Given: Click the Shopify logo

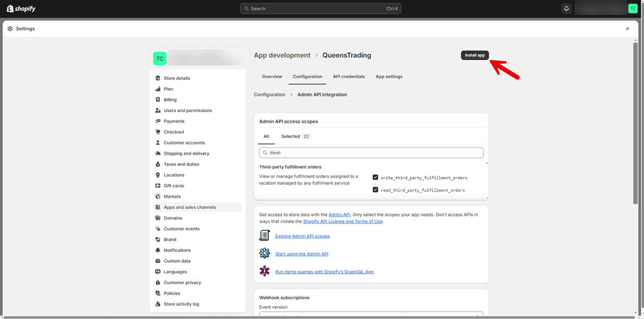Looking at the screenshot, I should point(21,8).
